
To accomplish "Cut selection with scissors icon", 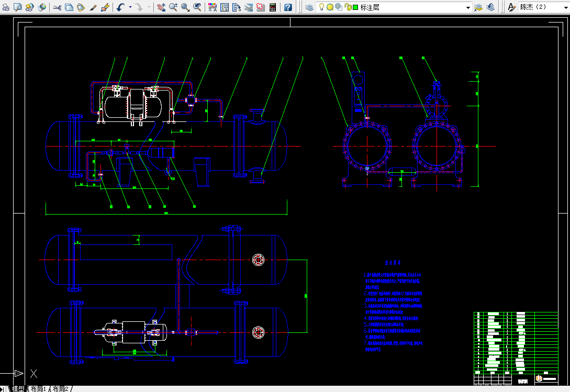I will 57,7.
